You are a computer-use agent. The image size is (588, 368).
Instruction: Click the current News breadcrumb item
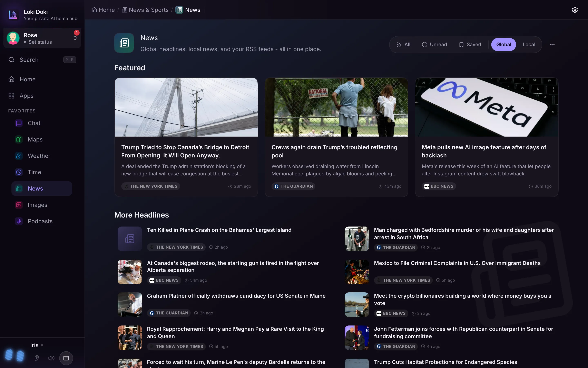tap(188, 10)
